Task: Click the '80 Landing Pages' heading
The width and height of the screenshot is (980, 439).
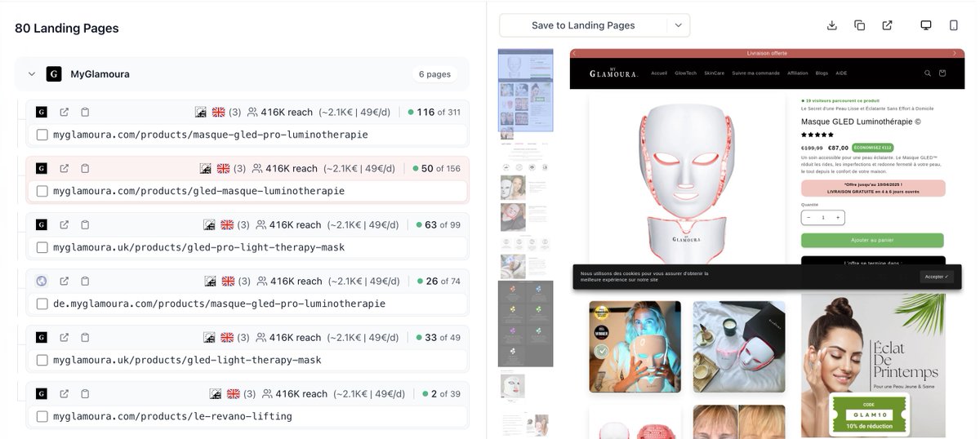Action: click(x=67, y=28)
